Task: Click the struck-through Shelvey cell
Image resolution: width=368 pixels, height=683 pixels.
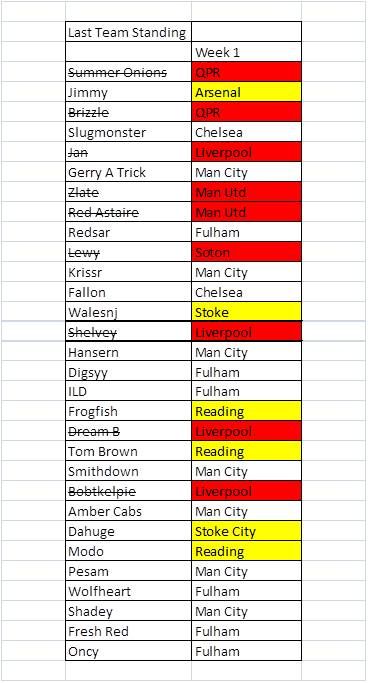Action: [x=128, y=332]
